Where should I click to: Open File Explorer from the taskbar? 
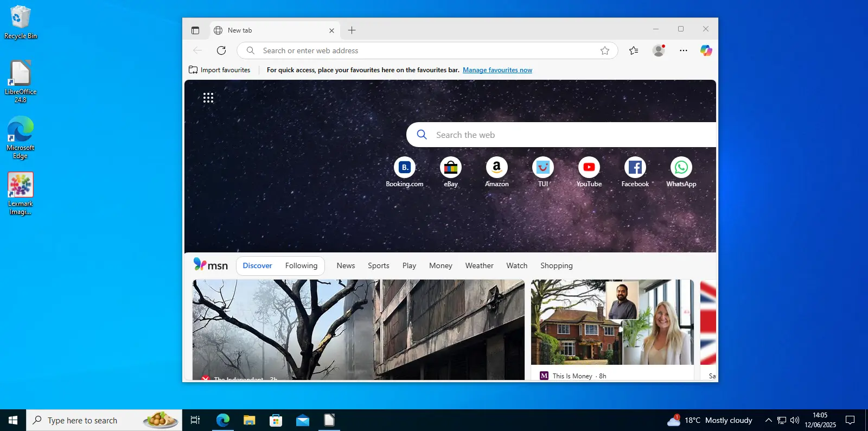click(x=249, y=420)
